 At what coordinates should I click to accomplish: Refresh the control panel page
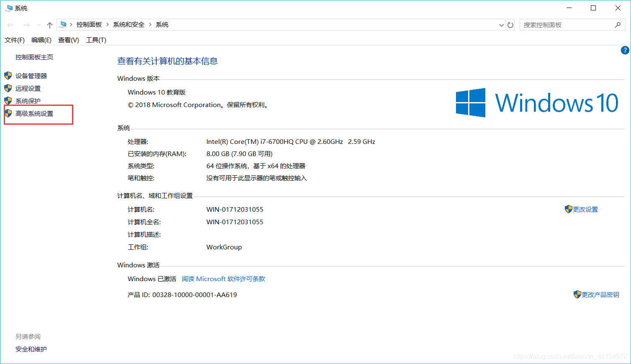point(510,25)
